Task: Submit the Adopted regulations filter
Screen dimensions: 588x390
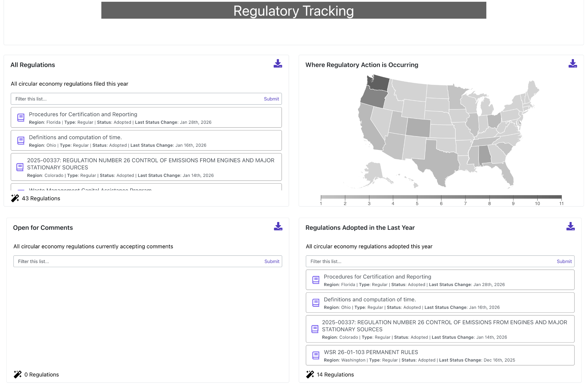Action: click(x=564, y=261)
